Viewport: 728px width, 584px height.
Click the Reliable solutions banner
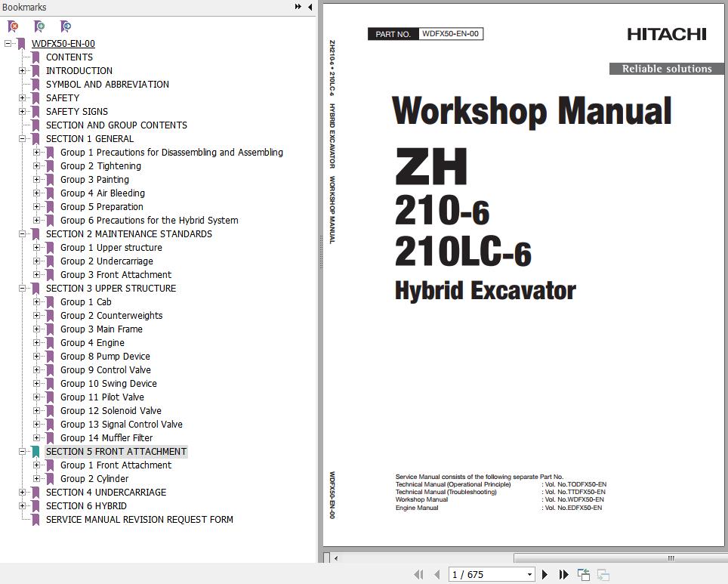[667, 69]
